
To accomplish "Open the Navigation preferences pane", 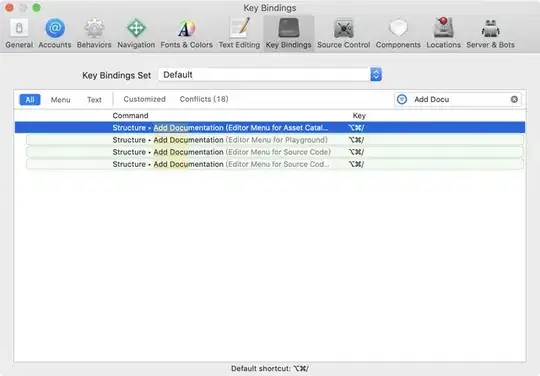I will [x=136, y=34].
